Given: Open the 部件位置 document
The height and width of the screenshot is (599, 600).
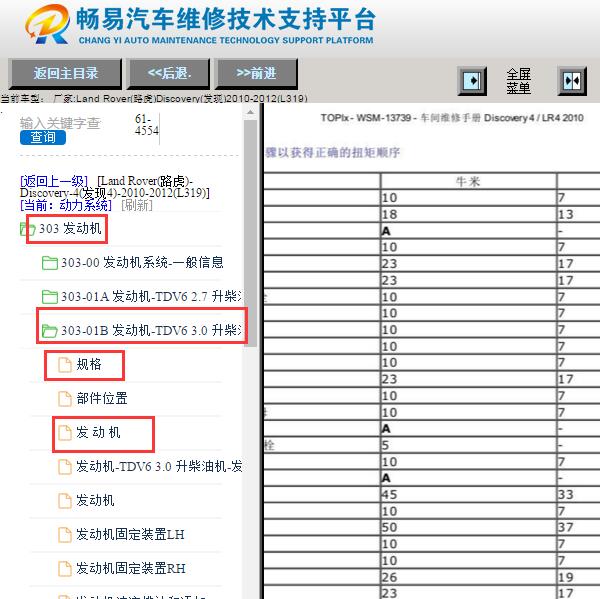Looking at the screenshot, I should pos(102,398).
